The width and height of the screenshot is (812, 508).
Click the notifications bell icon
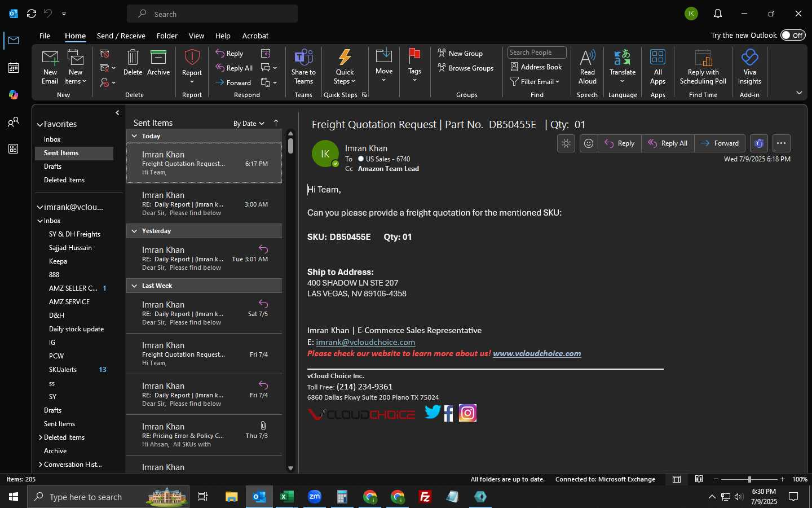click(x=718, y=14)
